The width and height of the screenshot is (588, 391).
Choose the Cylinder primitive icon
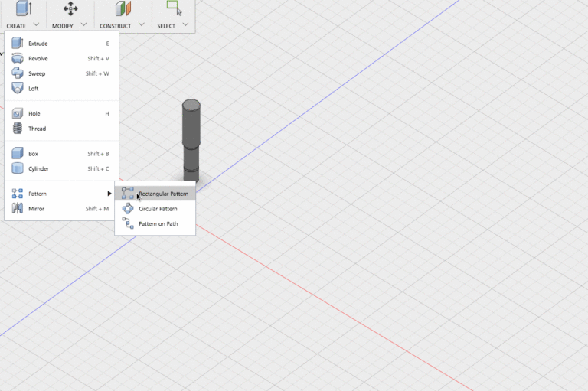pyautogui.click(x=18, y=168)
